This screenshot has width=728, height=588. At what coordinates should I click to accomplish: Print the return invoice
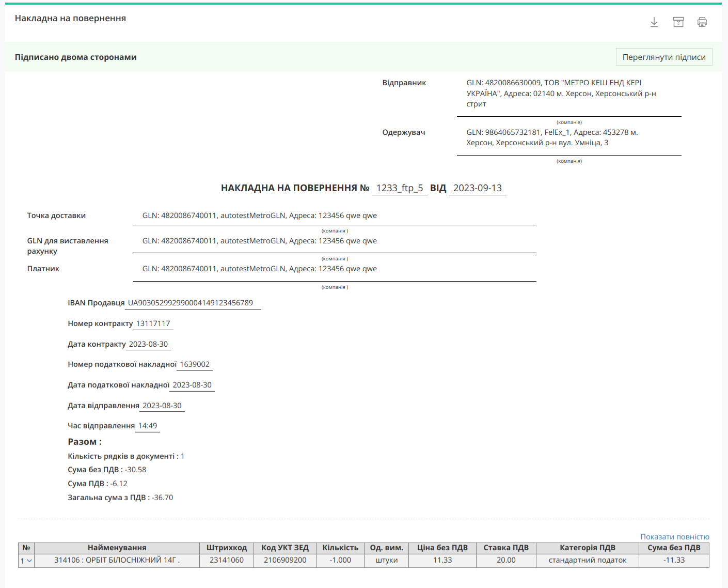[702, 22]
